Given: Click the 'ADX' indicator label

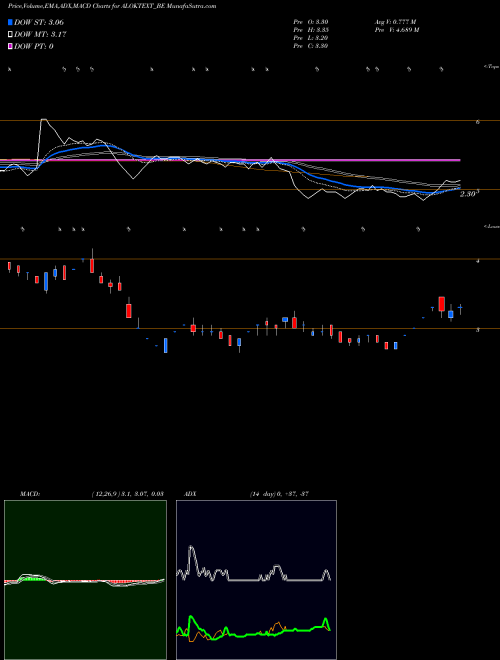Looking at the screenshot, I should pos(190,494).
